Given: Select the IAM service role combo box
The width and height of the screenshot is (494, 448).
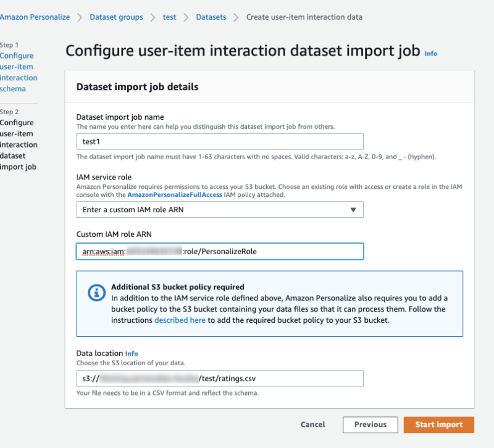Looking at the screenshot, I should (x=219, y=210).
